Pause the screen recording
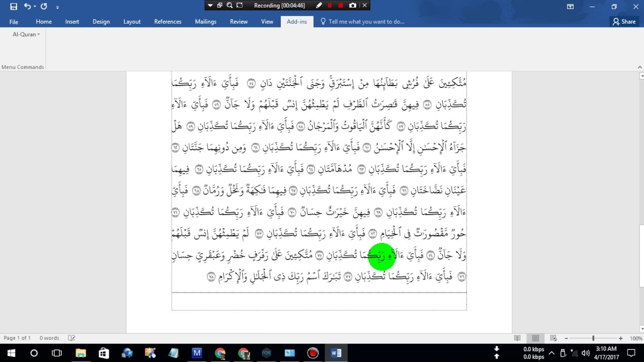This screenshot has height=362, width=644. pos(330,6)
